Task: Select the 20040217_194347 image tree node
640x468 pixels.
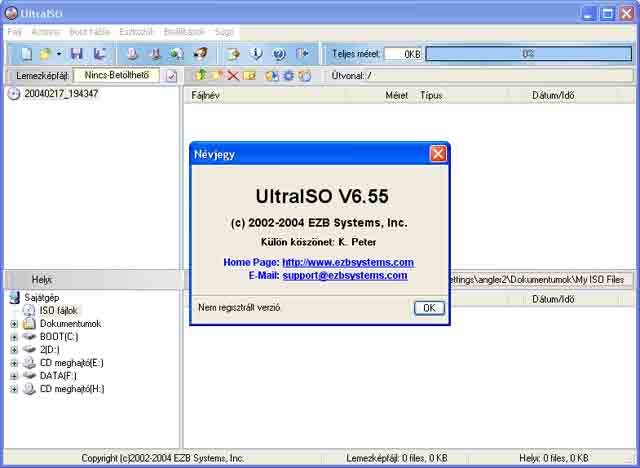Action: [61, 93]
